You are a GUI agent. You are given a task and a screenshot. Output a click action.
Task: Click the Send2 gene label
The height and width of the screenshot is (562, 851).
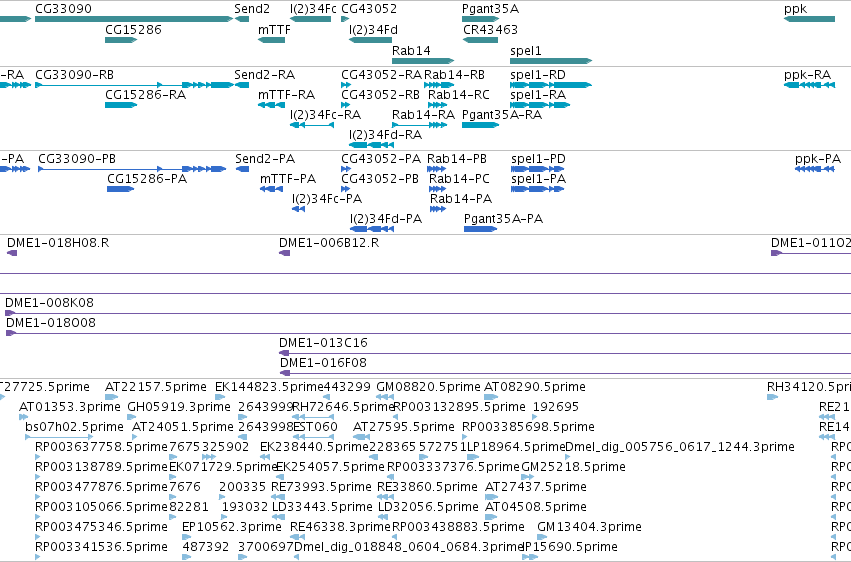(252, 9)
